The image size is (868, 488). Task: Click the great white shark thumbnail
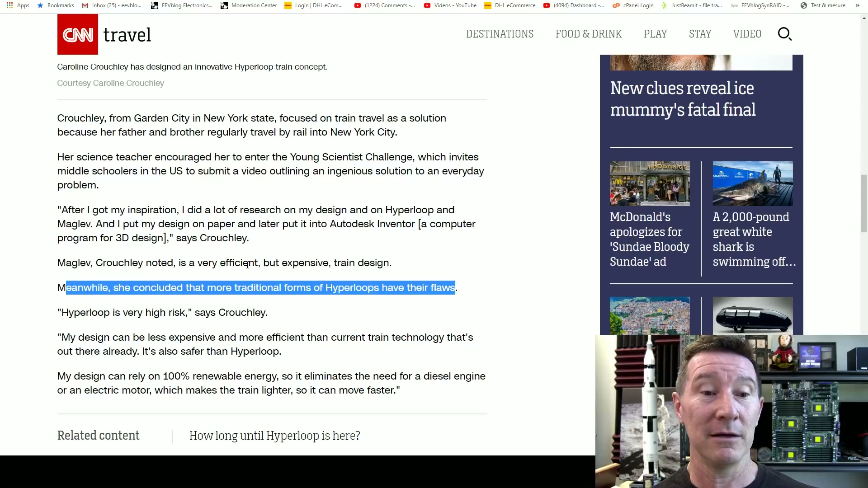click(753, 183)
